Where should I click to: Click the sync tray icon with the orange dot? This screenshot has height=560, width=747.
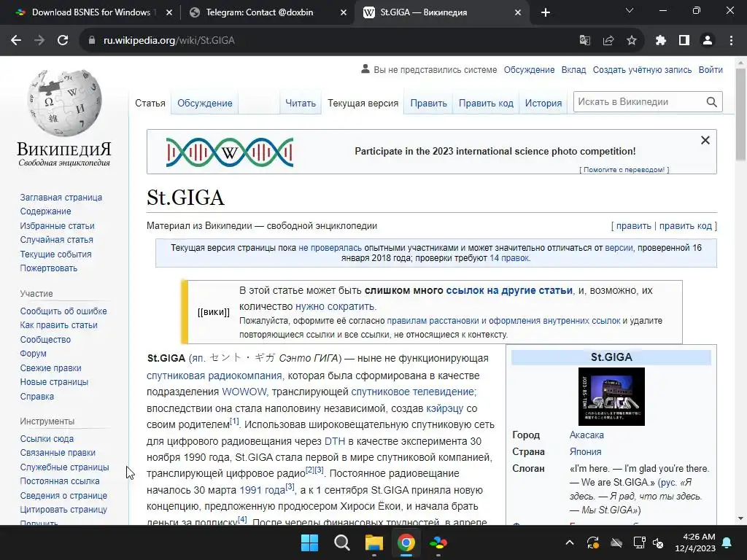click(x=593, y=542)
